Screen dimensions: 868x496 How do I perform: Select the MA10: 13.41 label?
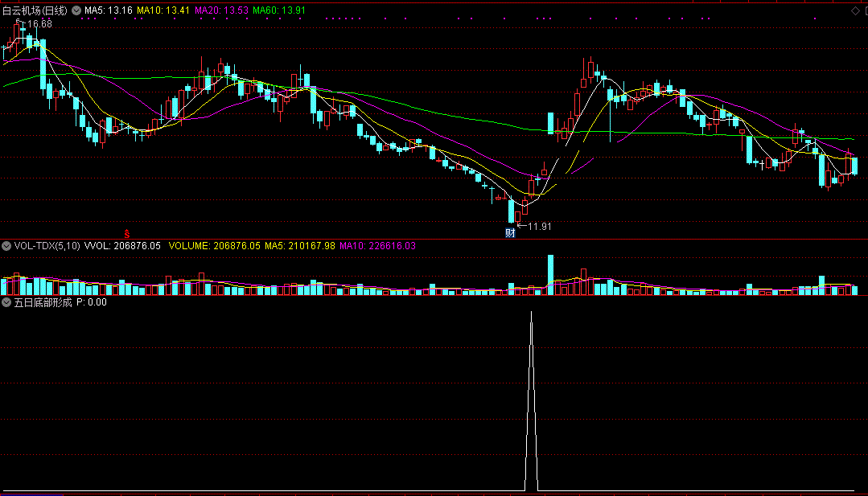pos(163,10)
